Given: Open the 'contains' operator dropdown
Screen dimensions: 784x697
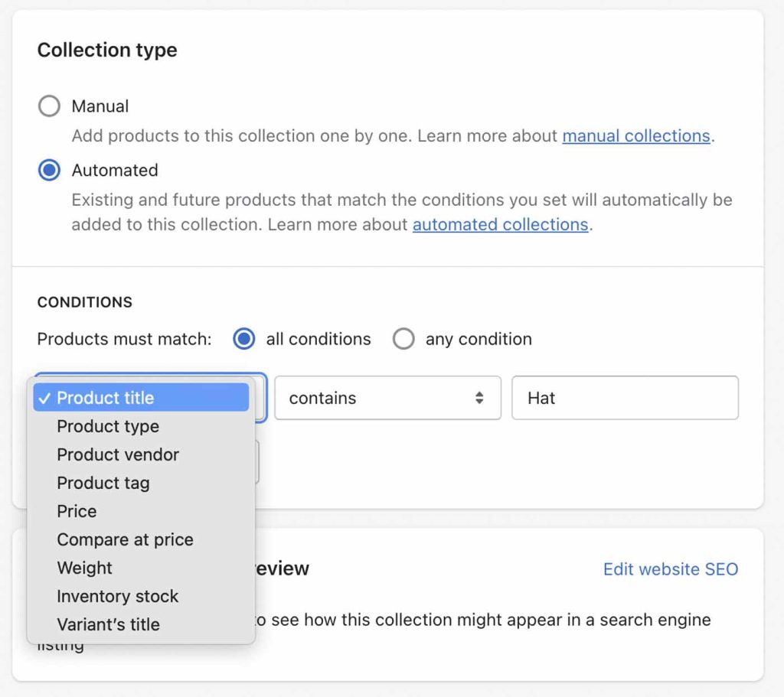Looking at the screenshot, I should [x=375, y=398].
